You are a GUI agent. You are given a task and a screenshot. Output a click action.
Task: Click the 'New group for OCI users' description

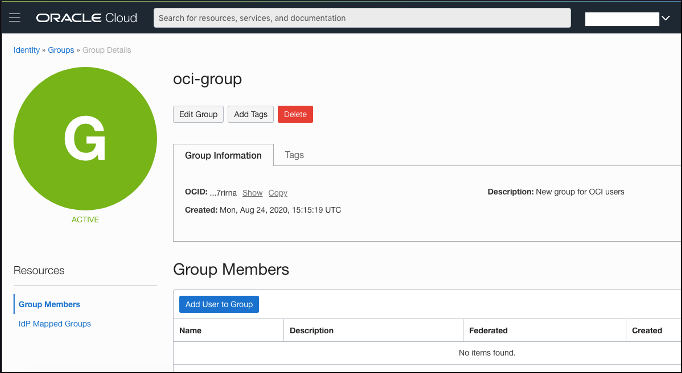pyautogui.click(x=580, y=192)
